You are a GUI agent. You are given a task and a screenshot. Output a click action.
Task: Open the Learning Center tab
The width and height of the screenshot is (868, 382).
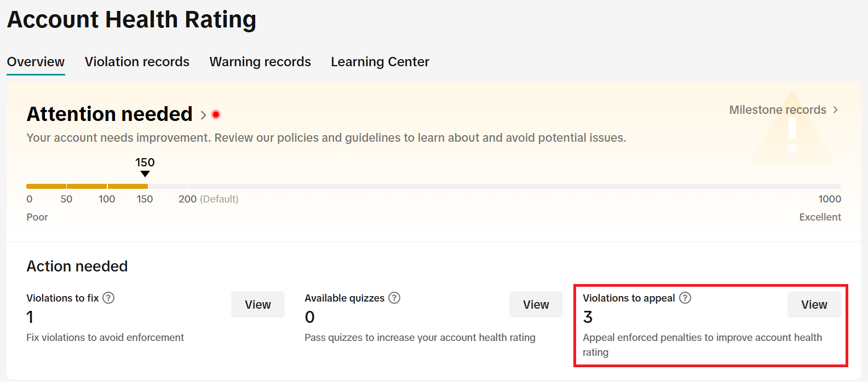point(380,62)
